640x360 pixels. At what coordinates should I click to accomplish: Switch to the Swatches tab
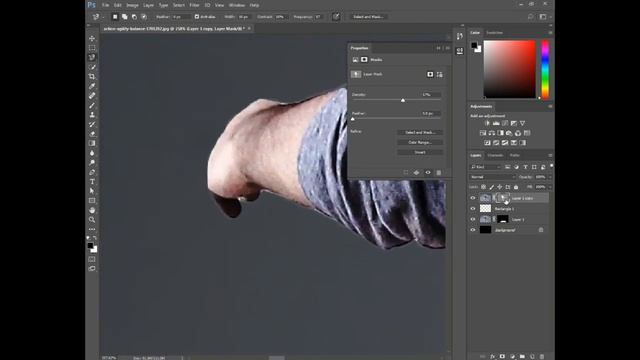click(x=495, y=33)
